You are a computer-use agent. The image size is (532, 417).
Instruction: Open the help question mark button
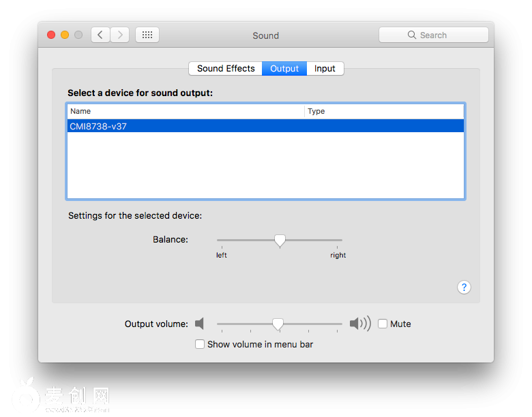[x=464, y=287]
